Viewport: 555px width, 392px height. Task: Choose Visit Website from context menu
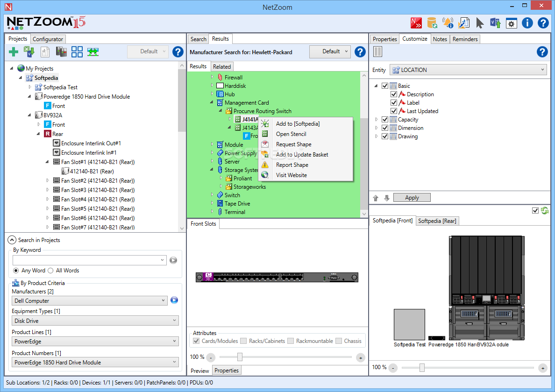tap(292, 175)
